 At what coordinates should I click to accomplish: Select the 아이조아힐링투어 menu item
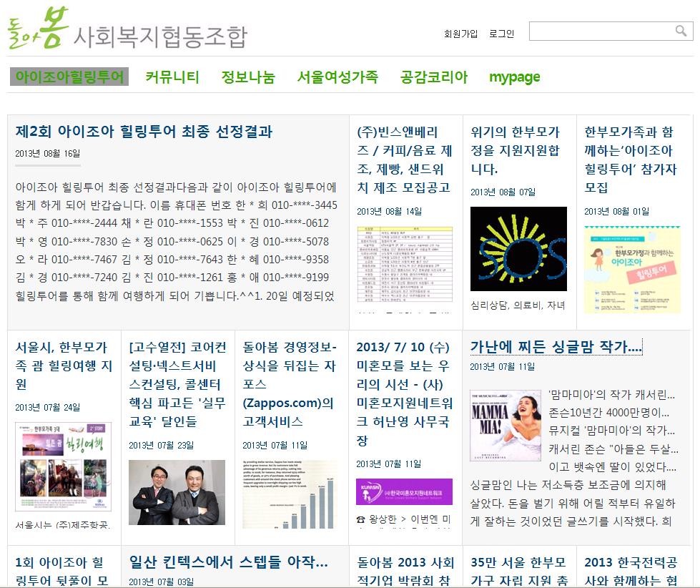(x=69, y=77)
